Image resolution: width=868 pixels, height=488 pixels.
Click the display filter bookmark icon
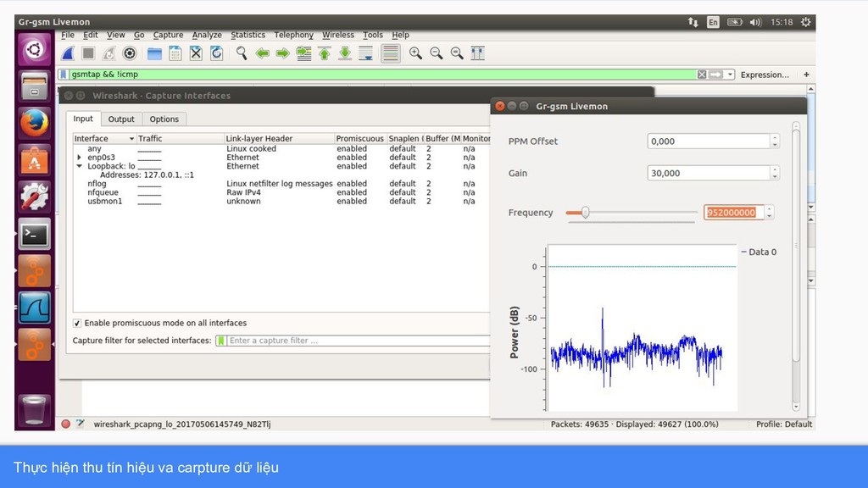[64, 75]
